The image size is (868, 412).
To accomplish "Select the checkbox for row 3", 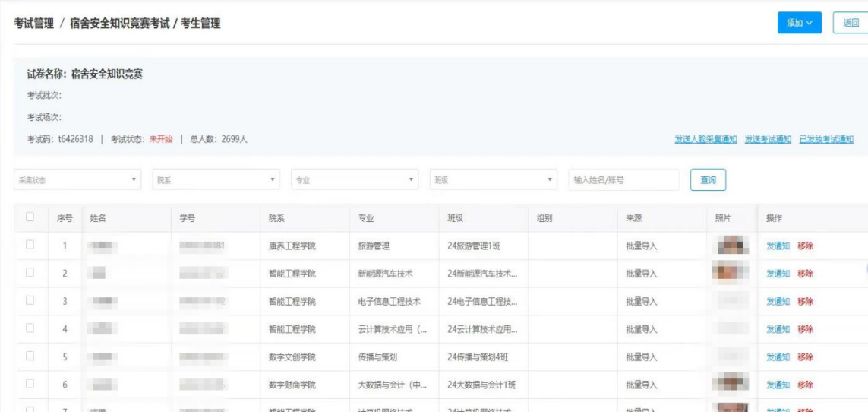I will 30,301.
